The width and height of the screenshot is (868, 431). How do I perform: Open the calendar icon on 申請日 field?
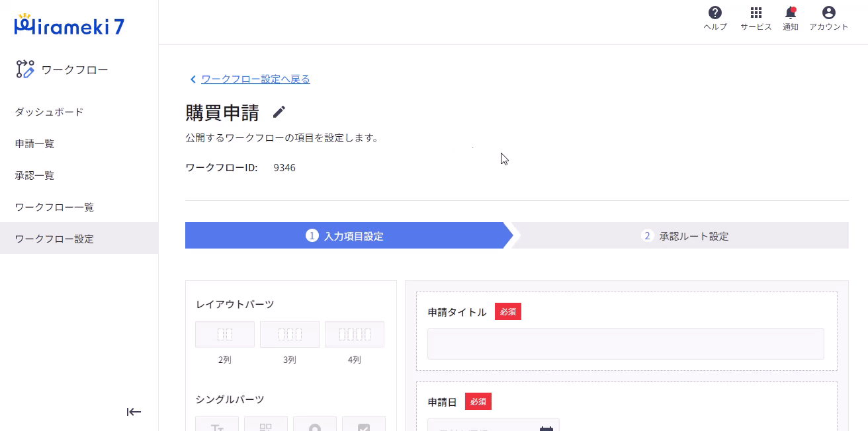tap(545, 429)
